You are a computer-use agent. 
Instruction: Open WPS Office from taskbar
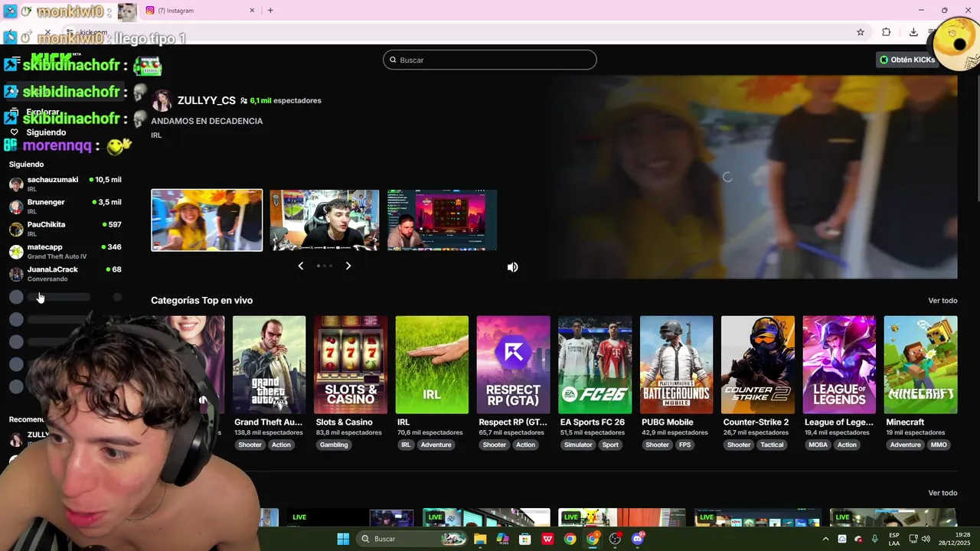click(547, 539)
